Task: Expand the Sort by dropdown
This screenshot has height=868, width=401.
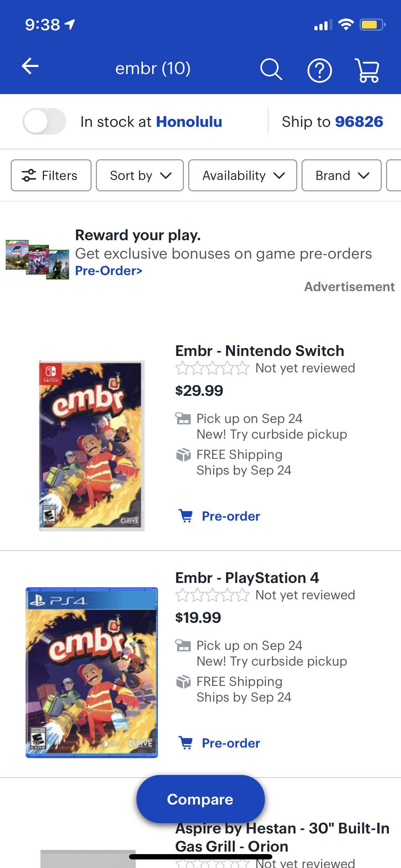Action: click(x=140, y=175)
